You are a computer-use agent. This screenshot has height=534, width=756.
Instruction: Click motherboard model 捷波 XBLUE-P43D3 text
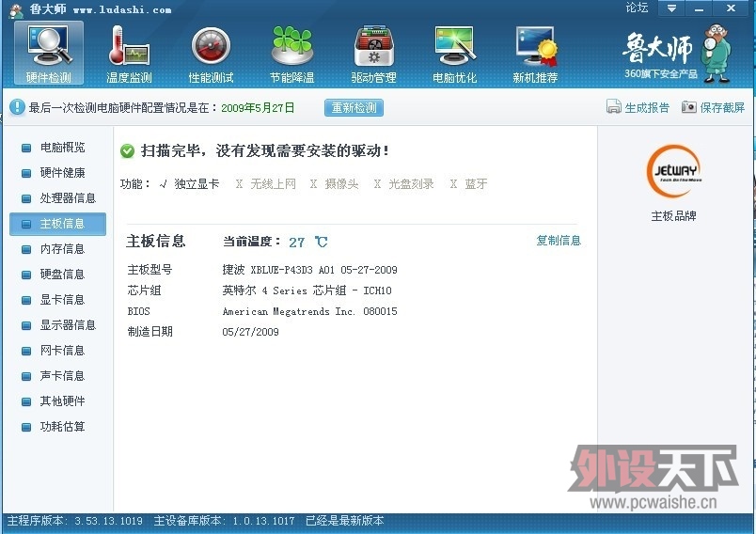(x=309, y=270)
